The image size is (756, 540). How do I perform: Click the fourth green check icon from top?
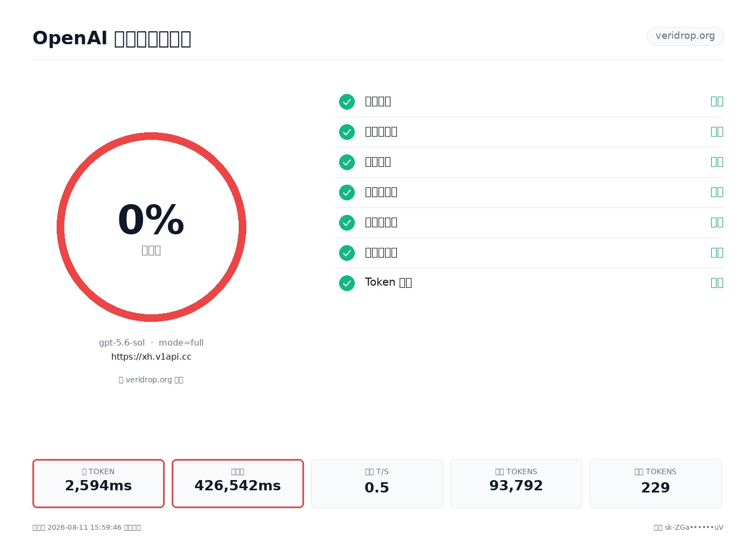[347, 192]
